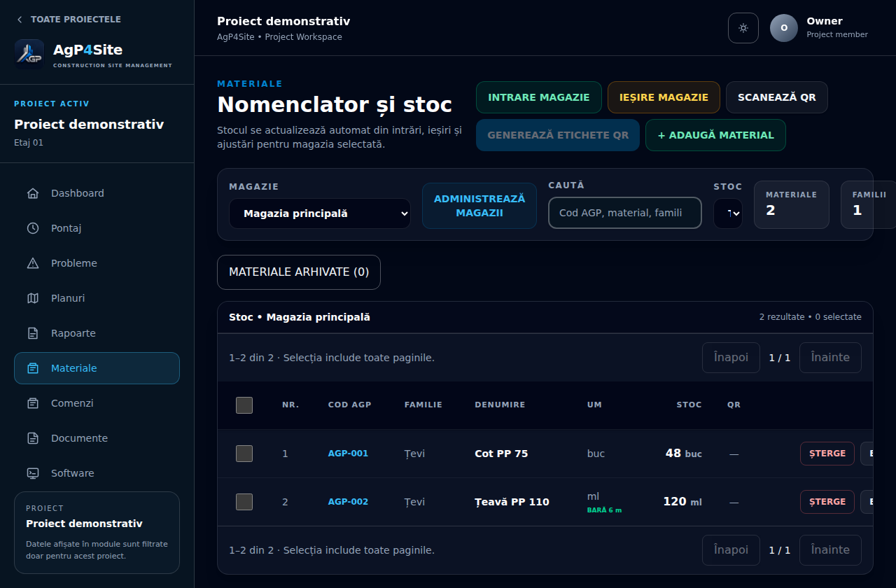Sort by the Stoc column header
This screenshot has height=588, width=896.
[x=689, y=405]
